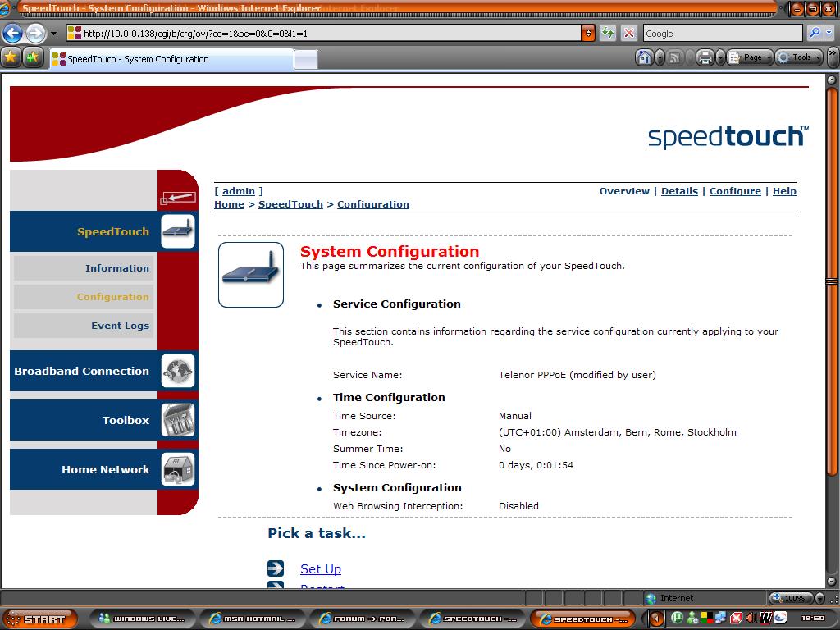Open a new blank browser tab
840x630 pixels.
306,59
